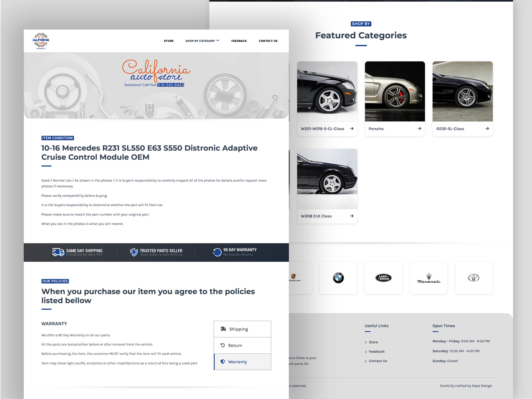Open the Feedback link in footer

click(377, 352)
